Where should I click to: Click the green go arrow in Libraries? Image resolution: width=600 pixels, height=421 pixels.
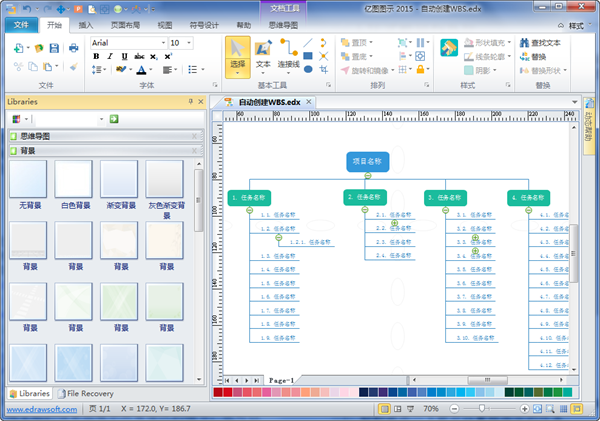pyautogui.click(x=114, y=119)
